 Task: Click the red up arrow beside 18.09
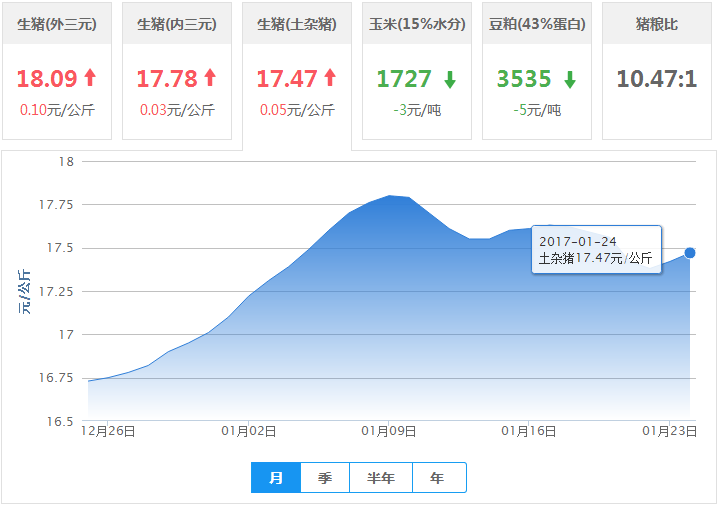(x=90, y=77)
